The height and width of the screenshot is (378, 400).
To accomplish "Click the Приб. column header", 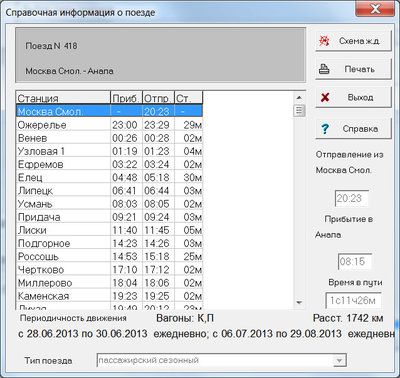I will [126, 98].
